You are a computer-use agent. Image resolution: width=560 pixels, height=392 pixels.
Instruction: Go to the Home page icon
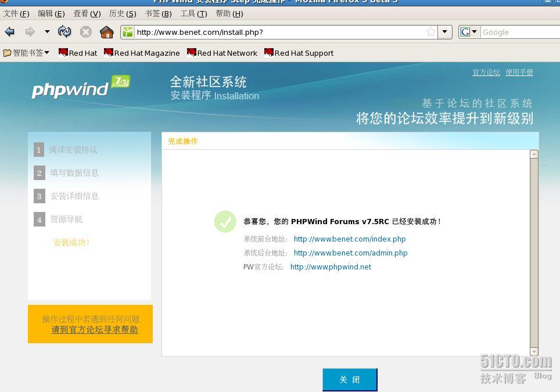coord(107,32)
